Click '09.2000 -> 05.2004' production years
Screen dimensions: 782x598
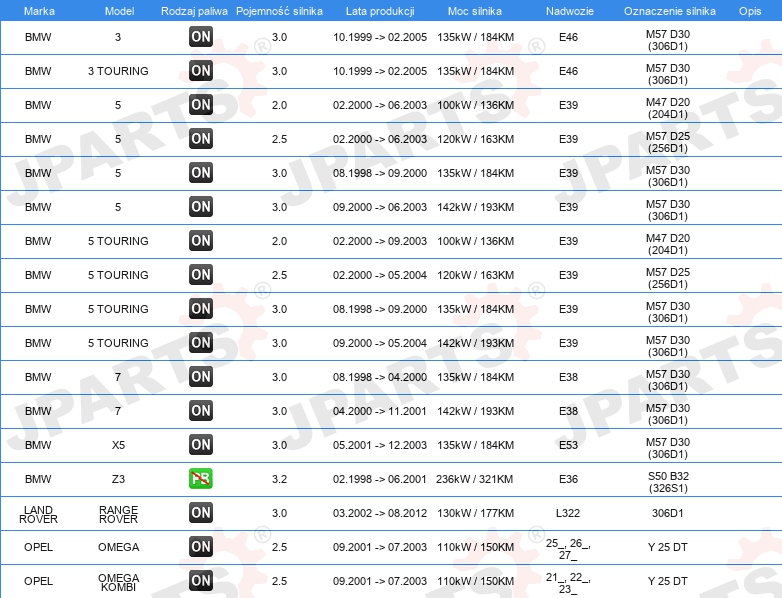tap(380, 343)
